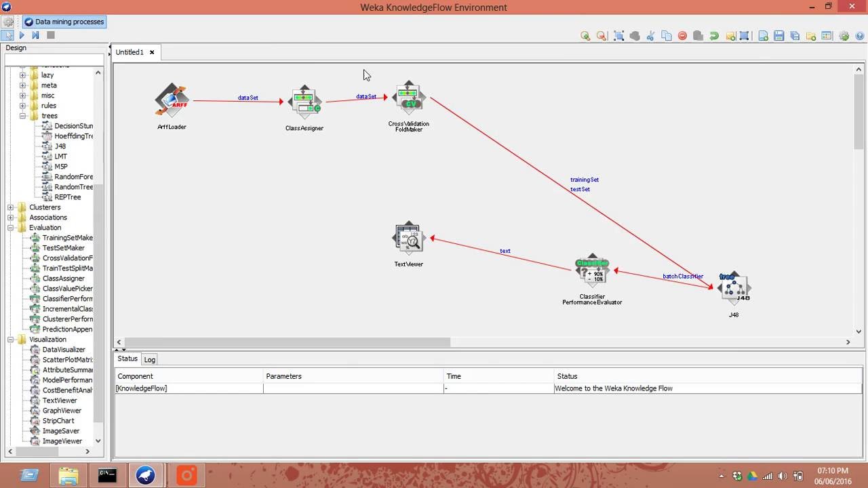Click the red delete icon
This screenshot has height=488, width=868.
click(x=682, y=36)
